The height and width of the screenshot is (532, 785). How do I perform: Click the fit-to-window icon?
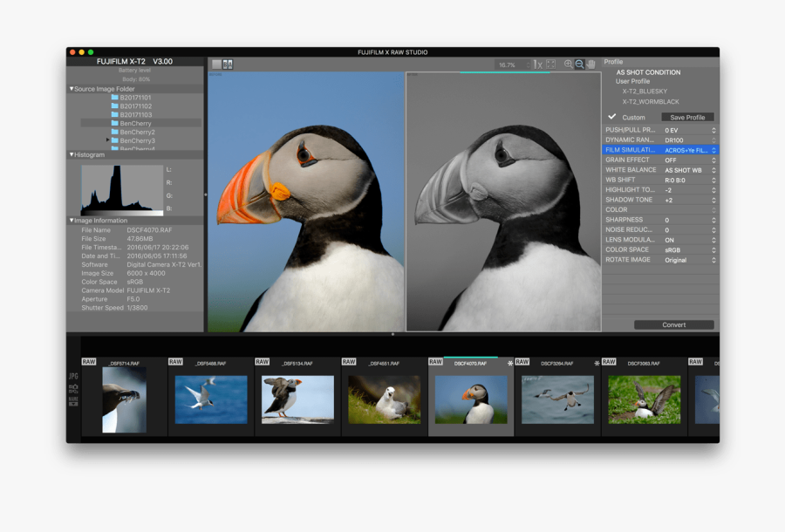(x=550, y=65)
